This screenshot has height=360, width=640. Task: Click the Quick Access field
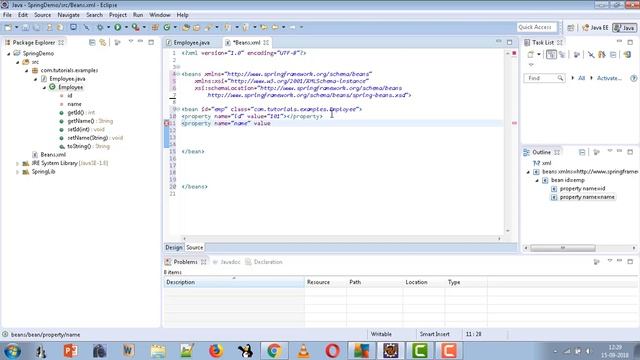click(x=537, y=27)
